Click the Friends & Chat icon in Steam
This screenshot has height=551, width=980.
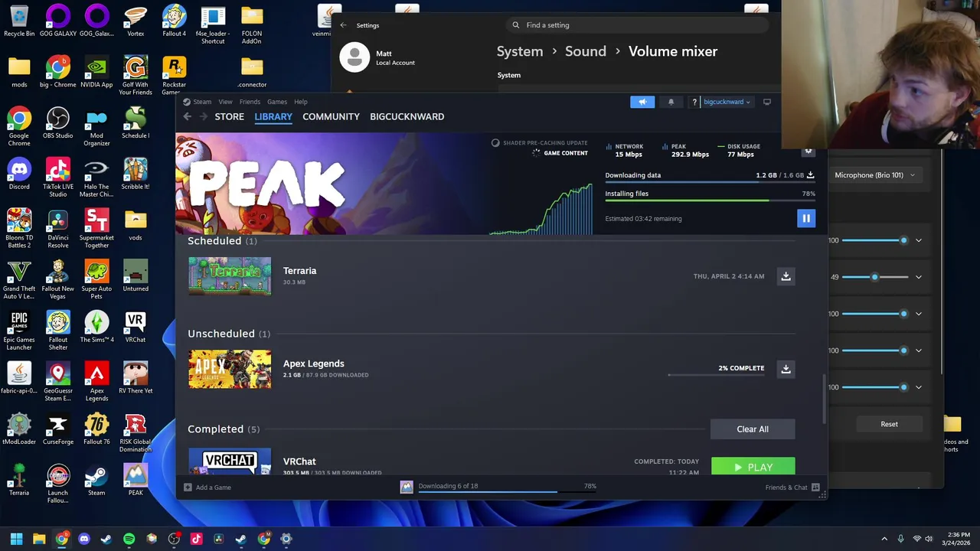[815, 487]
